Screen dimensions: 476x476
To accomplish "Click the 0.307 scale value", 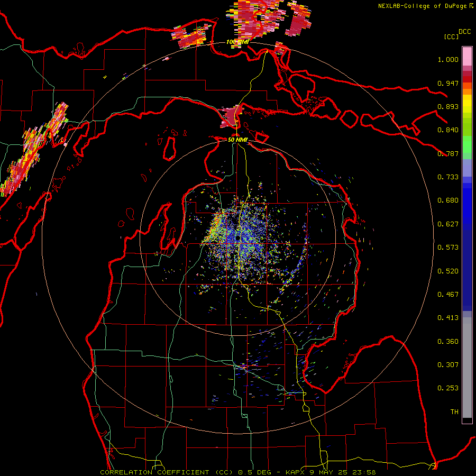I will 448,365.
